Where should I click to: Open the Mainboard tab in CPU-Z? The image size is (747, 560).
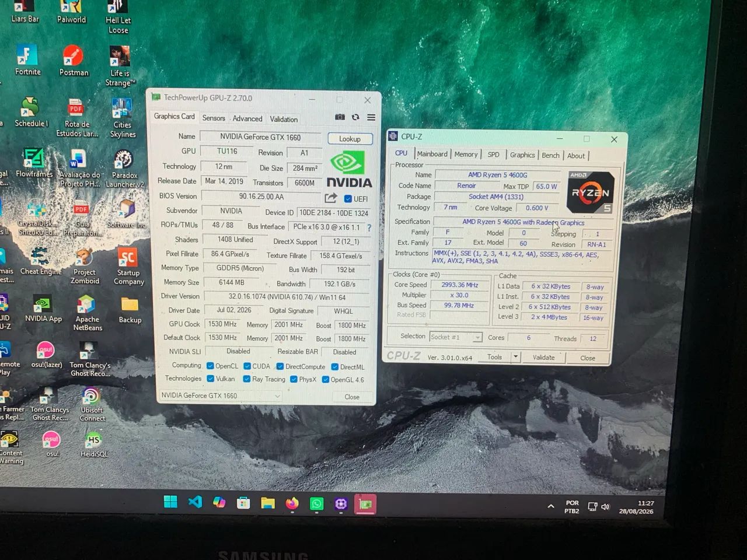(x=432, y=154)
